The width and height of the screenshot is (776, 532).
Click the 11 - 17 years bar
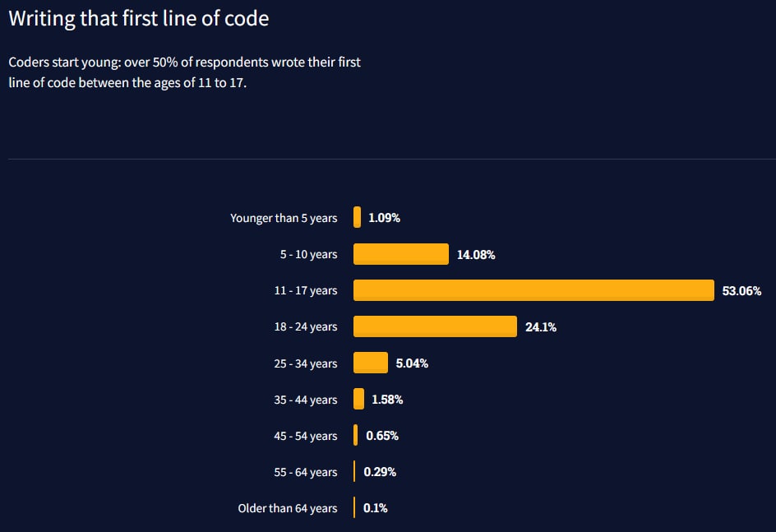533,290
